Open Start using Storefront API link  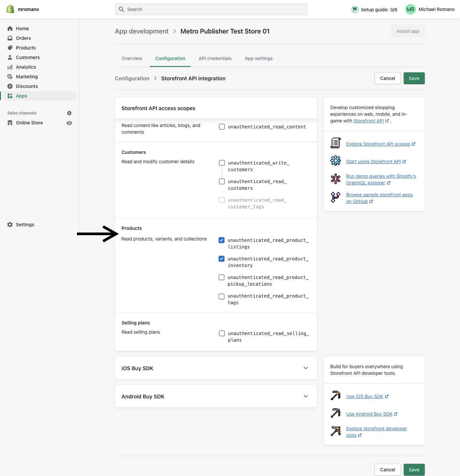point(376,162)
